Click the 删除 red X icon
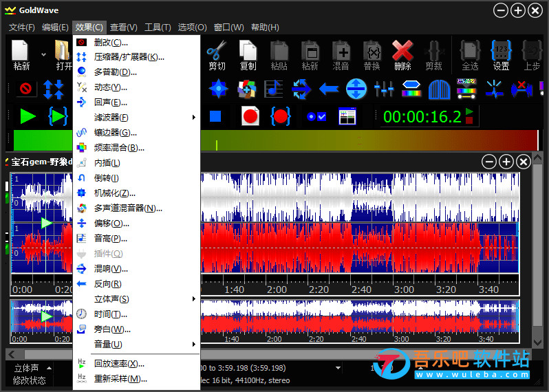549x392 pixels. tap(402, 54)
